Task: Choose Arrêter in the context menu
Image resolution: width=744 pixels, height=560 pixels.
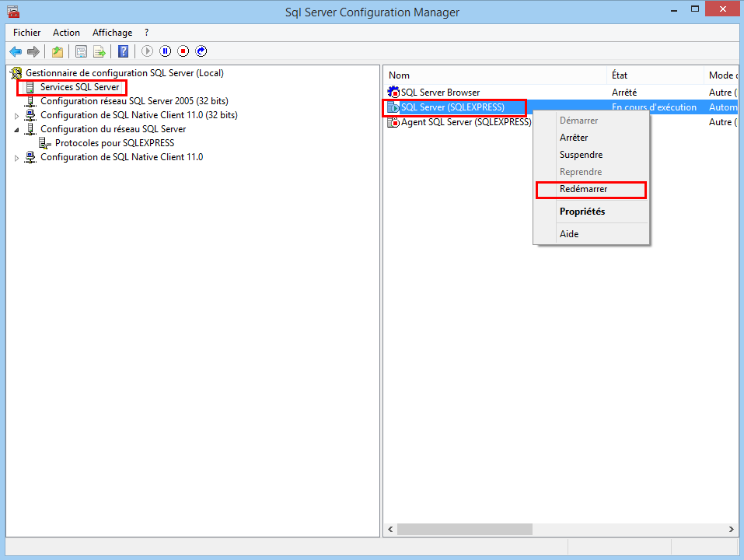Action: coord(591,138)
